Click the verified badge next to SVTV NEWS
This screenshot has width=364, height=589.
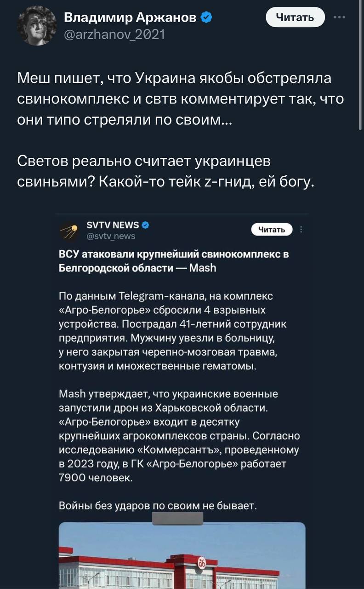tap(145, 225)
